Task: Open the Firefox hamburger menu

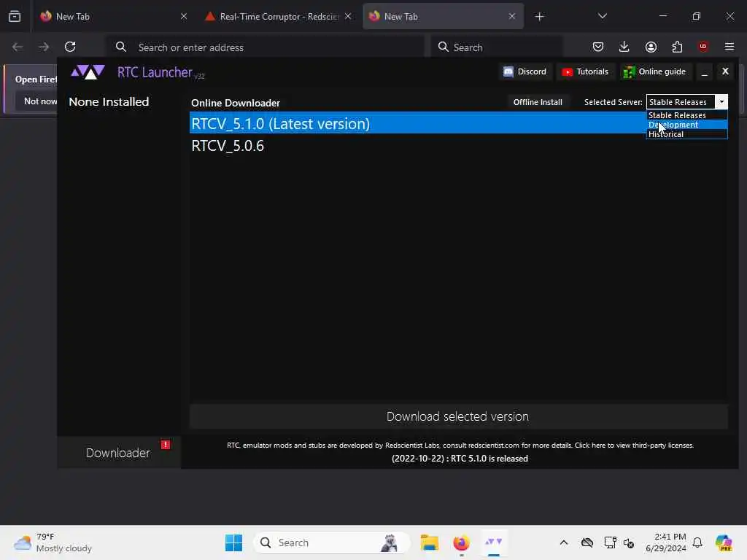Action: [x=729, y=47]
